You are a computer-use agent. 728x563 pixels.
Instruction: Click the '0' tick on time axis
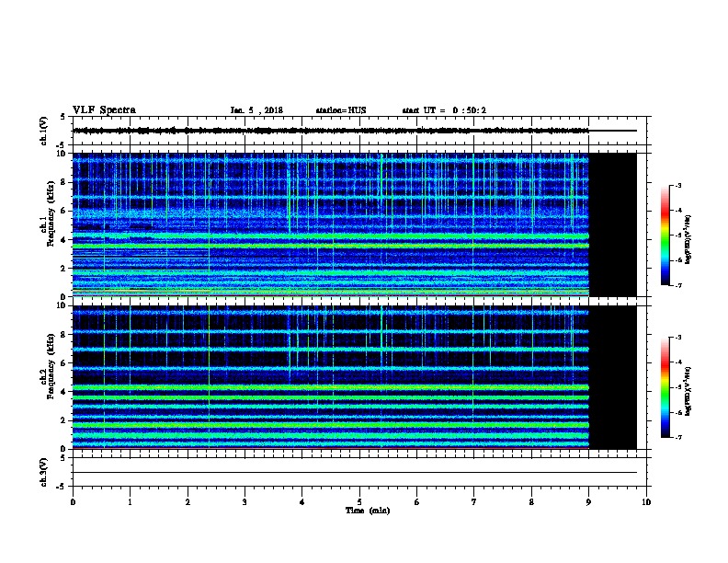tap(73, 501)
